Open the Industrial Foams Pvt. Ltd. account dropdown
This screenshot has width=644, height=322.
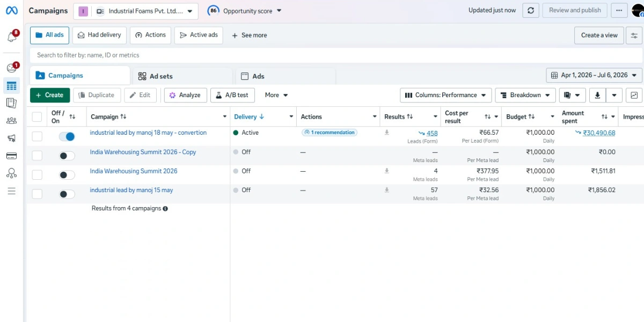(x=136, y=11)
